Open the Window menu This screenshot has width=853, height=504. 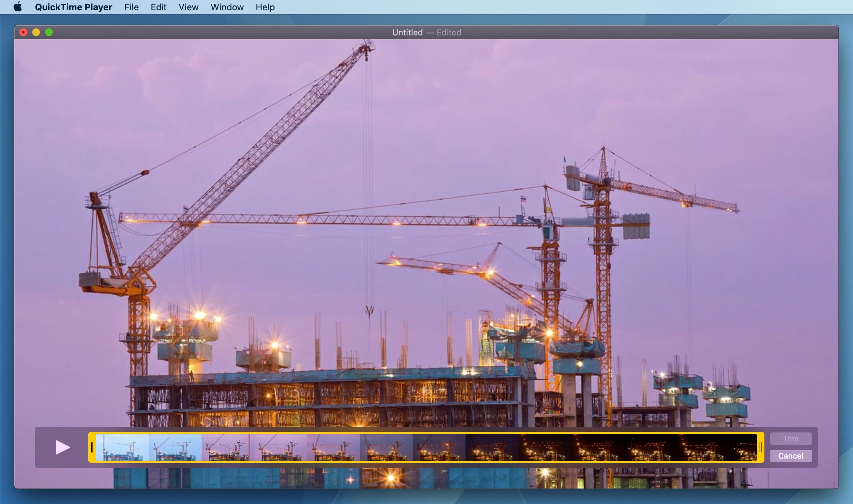pos(227,7)
